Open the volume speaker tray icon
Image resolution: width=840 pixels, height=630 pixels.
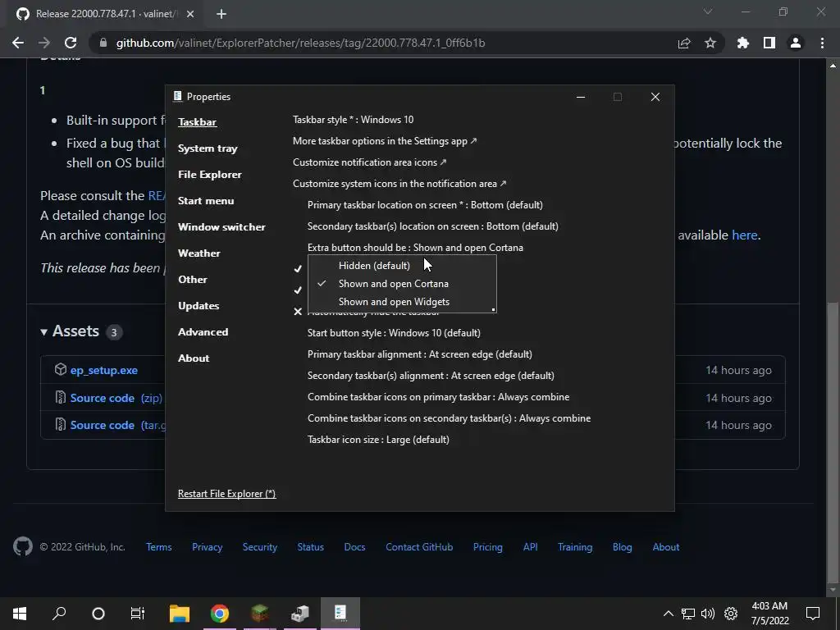[x=708, y=614]
